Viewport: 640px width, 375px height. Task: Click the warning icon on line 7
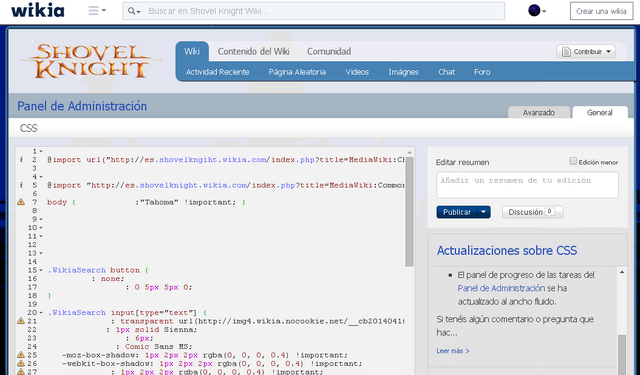[21, 202]
